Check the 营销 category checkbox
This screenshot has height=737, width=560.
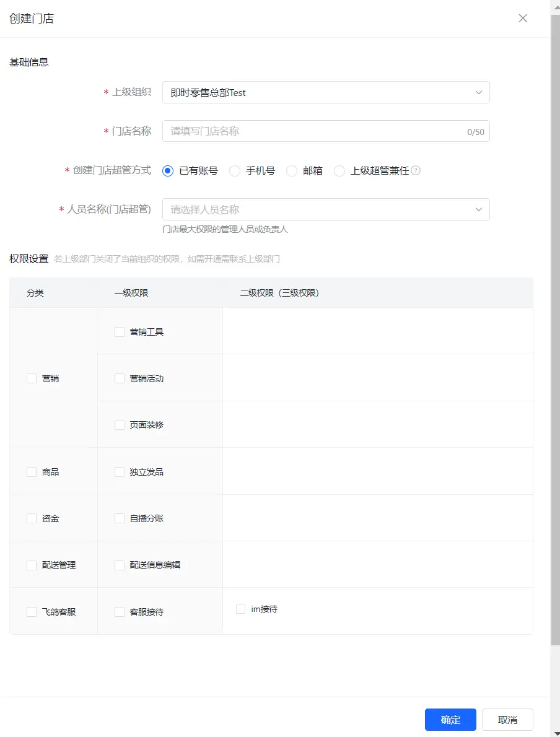(32, 378)
